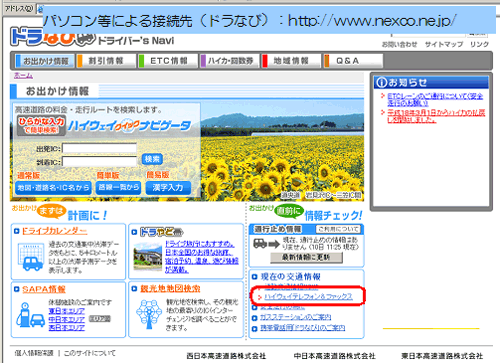Open 携帯電話用ドラなびのご案内 link

[302, 328]
